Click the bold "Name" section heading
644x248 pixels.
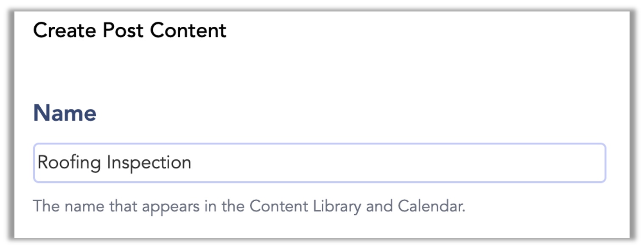(65, 113)
